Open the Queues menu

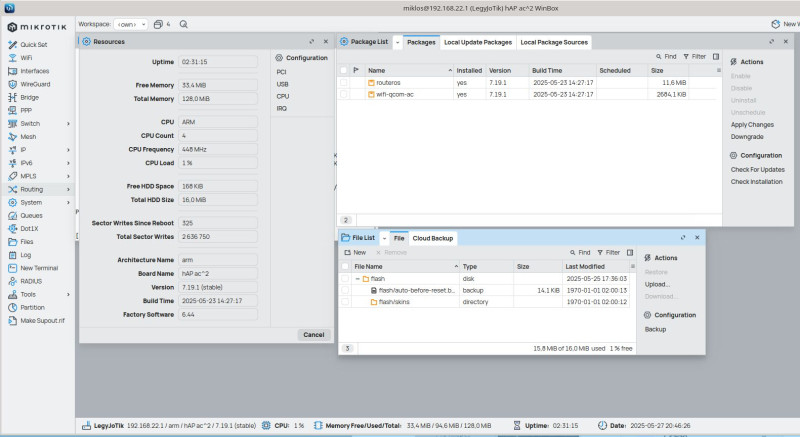point(31,216)
